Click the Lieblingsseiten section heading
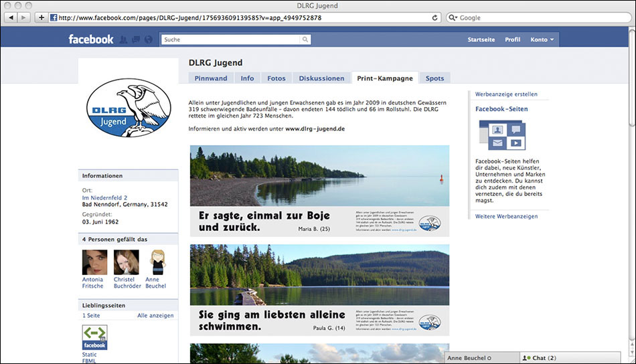The height and width of the screenshot is (364, 636). click(x=103, y=305)
